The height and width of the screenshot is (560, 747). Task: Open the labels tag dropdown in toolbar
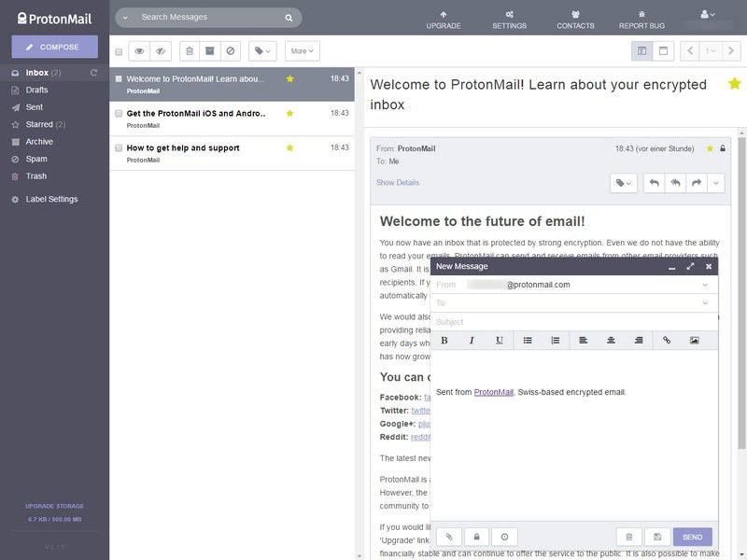[x=262, y=51]
